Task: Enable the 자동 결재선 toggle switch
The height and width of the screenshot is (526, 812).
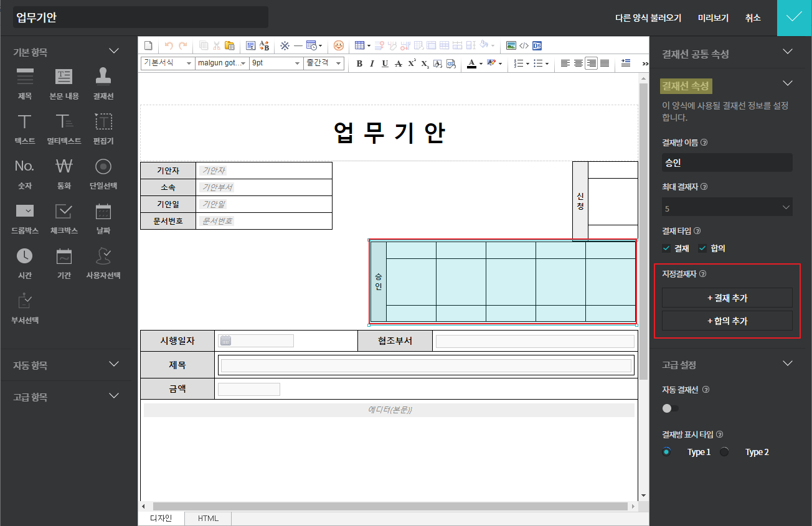Action: 670,408
